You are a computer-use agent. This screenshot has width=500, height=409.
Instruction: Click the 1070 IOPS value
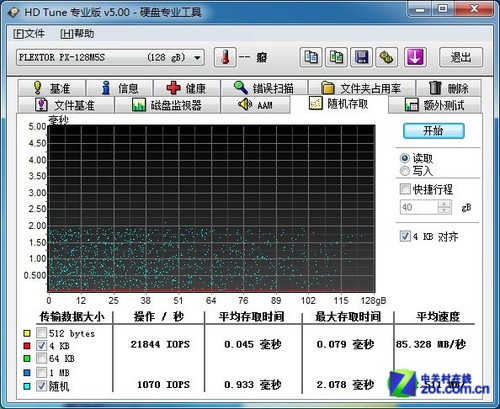[163, 384]
